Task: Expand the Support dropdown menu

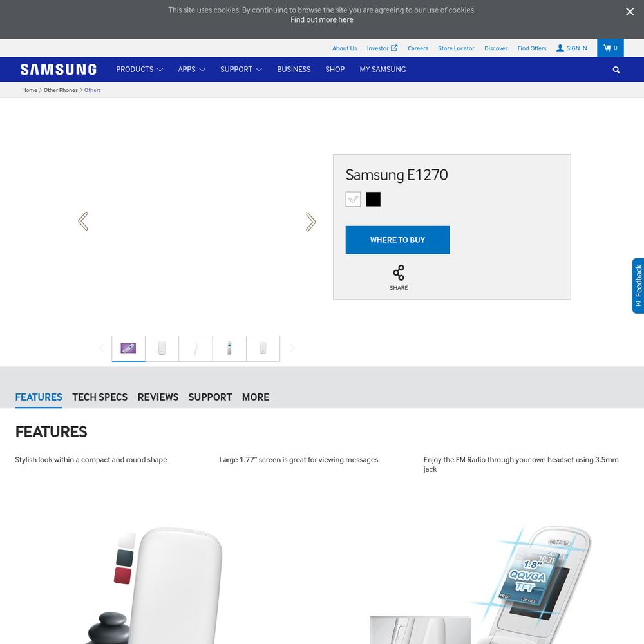Action: 241,70
